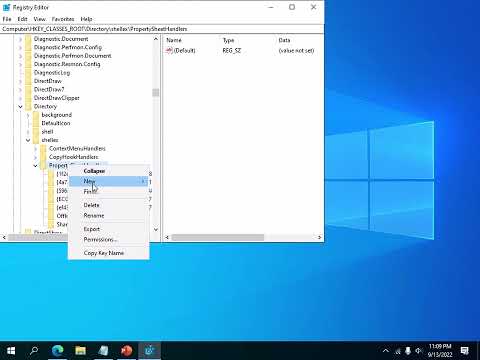480x360 pixels.
Task: Expand the Diagnostic.Perfmon.Document key
Action: pos(20,56)
